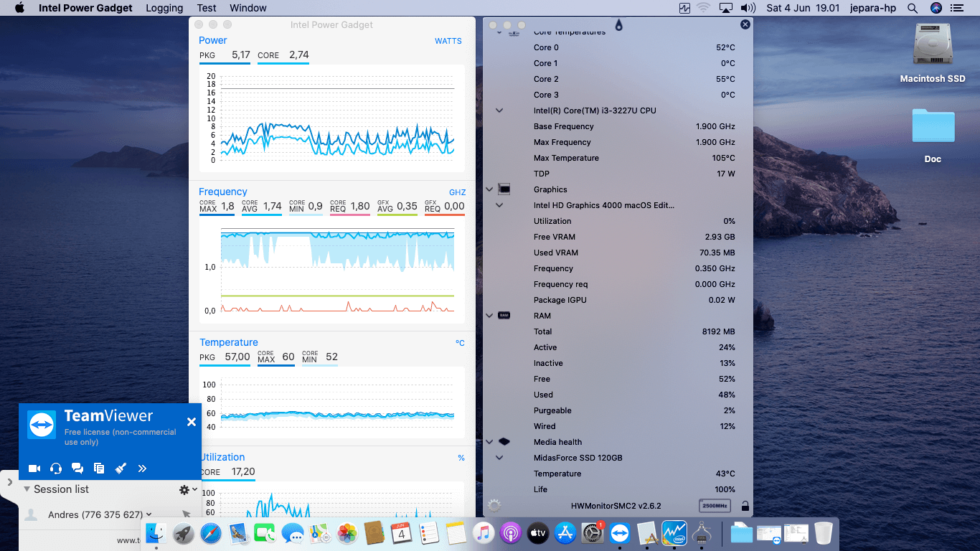Viewport: 980px width, 551px height.
Task: Open the Logging menu
Action: pyautogui.click(x=164, y=8)
